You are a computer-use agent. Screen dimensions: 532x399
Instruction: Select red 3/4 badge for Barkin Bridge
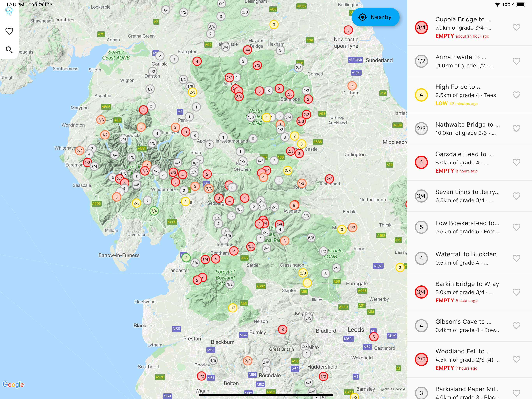(421, 292)
